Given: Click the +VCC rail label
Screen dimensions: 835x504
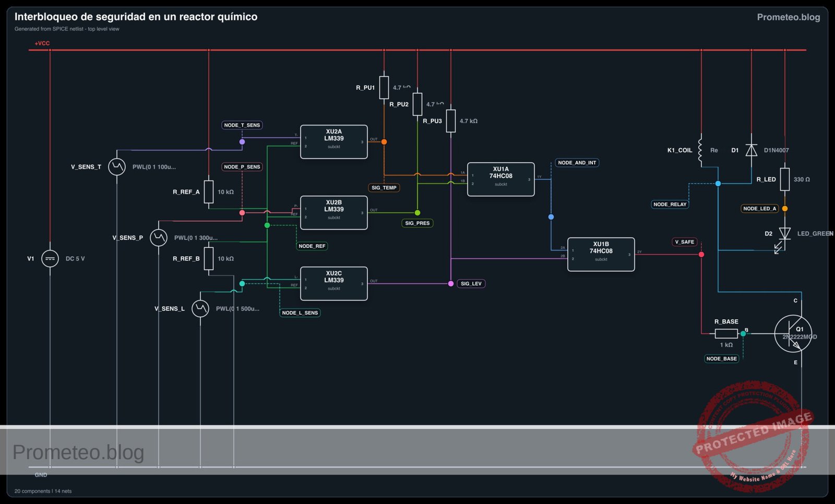Looking at the screenshot, I should 42,43.
